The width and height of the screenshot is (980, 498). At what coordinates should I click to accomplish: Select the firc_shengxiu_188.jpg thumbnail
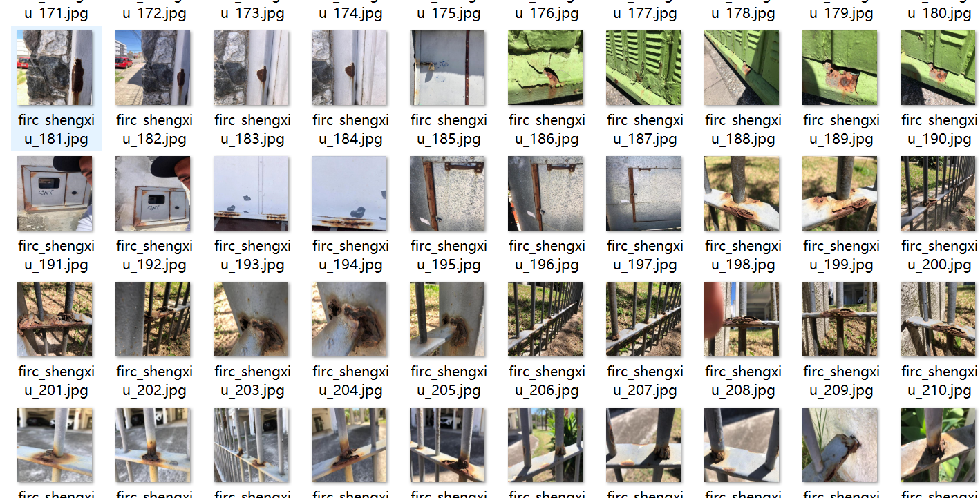click(742, 68)
